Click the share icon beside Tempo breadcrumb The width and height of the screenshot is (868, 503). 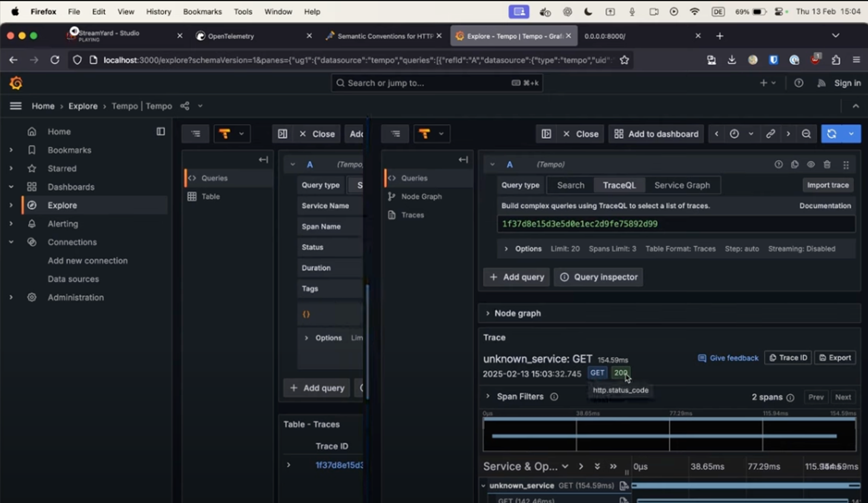pos(185,106)
